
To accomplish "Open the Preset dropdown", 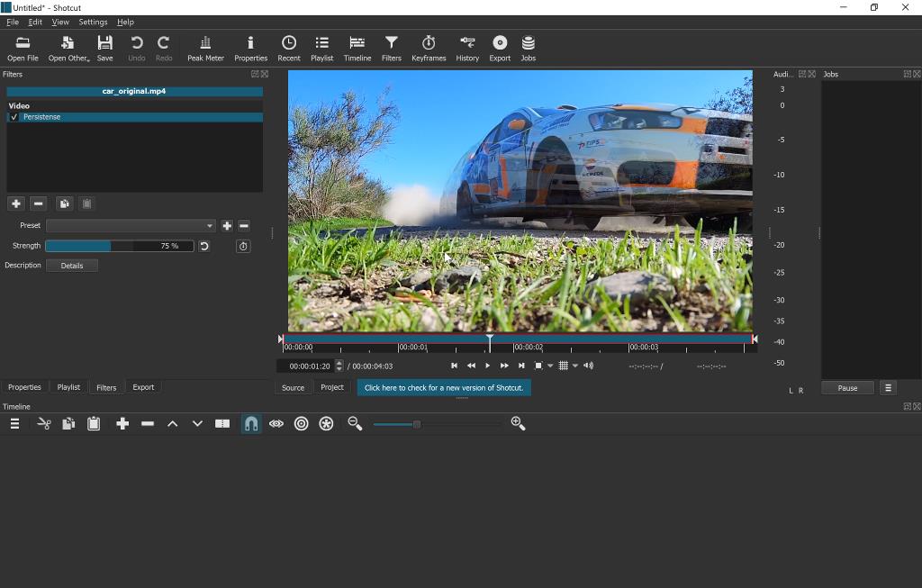I will (131, 226).
